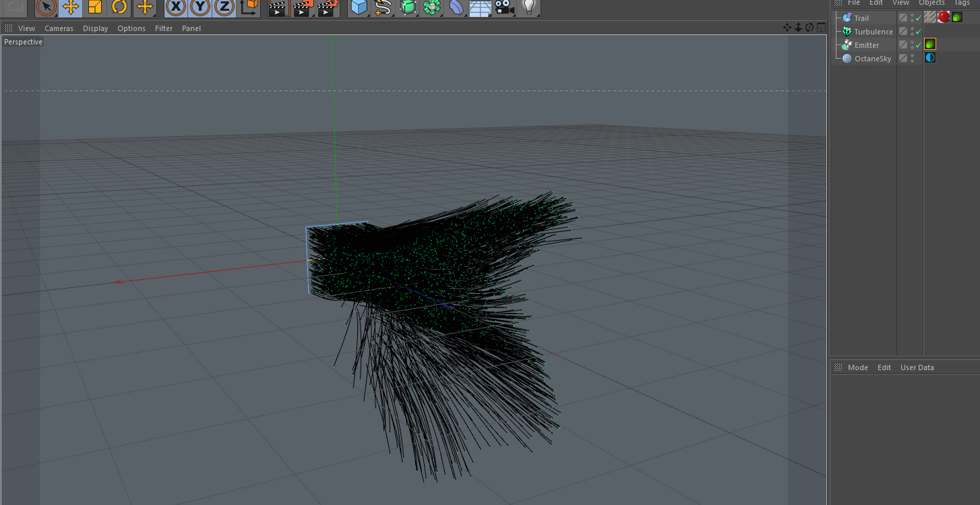Image resolution: width=980 pixels, height=505 pixels.
Task: Switch the coordinate system icon
Action: click(249, 7)
